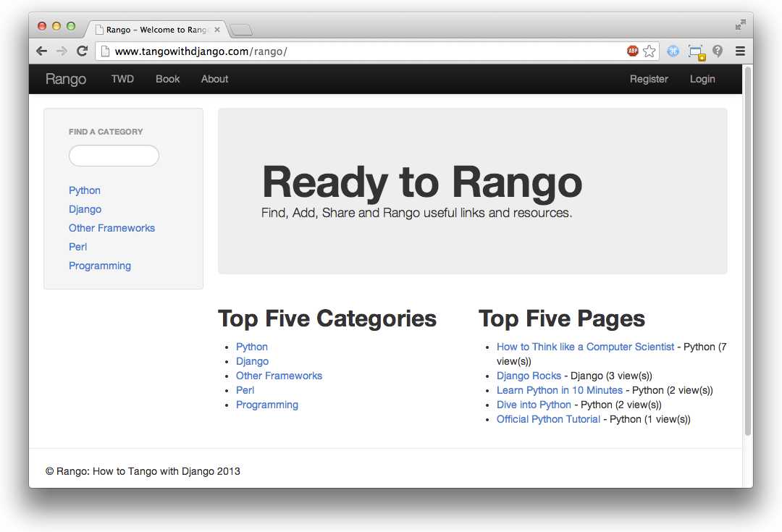782x532 pixels.
Task: Go back with the browser back arrow
Action: (42, 51)
